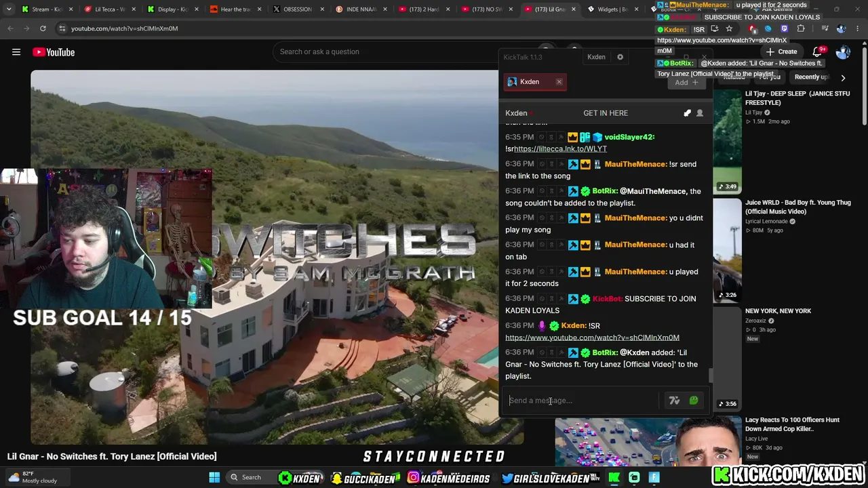Switch to the Lil Tecca browser tab
868x488 pixels.
(108, 9)
